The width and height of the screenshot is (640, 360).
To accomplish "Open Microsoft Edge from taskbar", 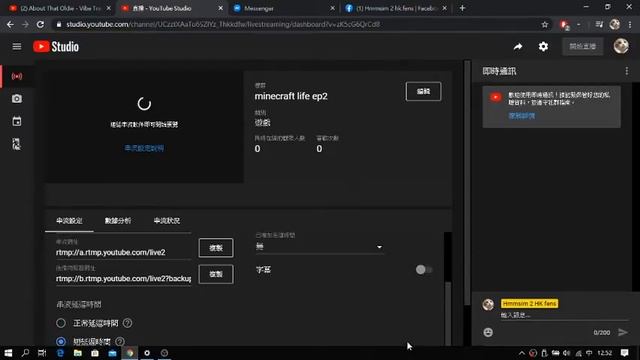I will click(60, 353).
